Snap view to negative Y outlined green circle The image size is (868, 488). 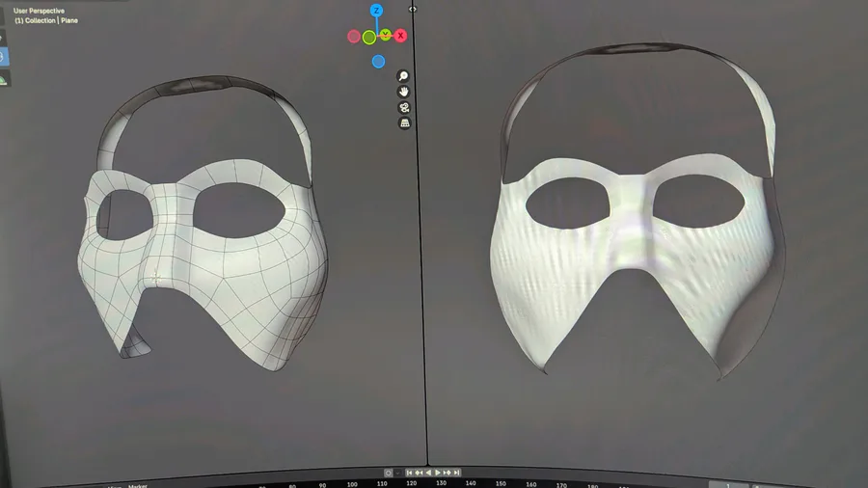pos(369,38)
